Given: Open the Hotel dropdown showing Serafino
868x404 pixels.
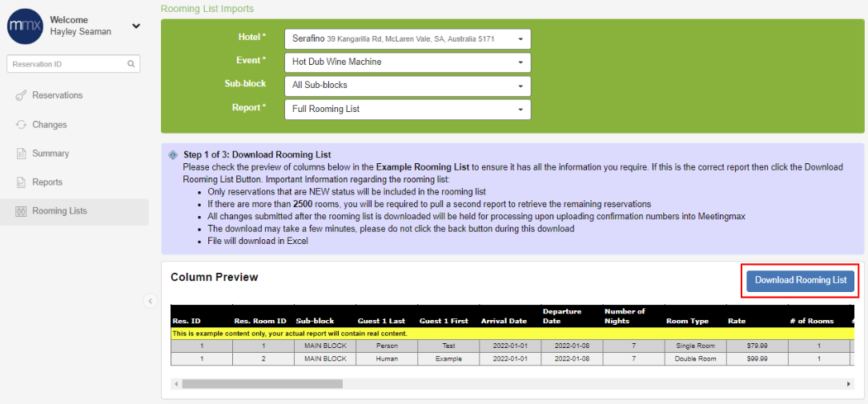Looking at the screenshot, I should coord(408,39).
